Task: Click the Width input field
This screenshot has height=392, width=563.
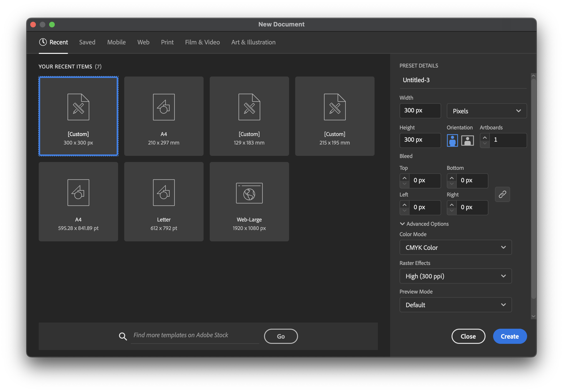Action: [x=420, y=111]
